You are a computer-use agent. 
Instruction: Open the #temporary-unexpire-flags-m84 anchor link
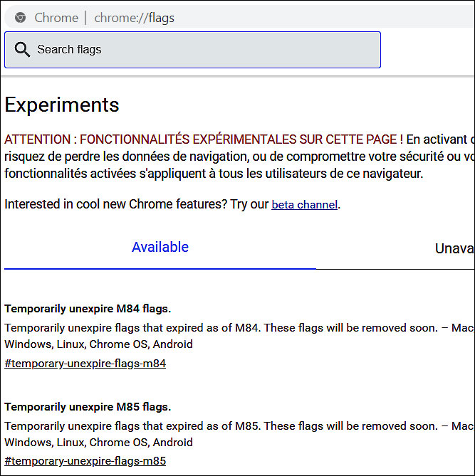[85, 364]
